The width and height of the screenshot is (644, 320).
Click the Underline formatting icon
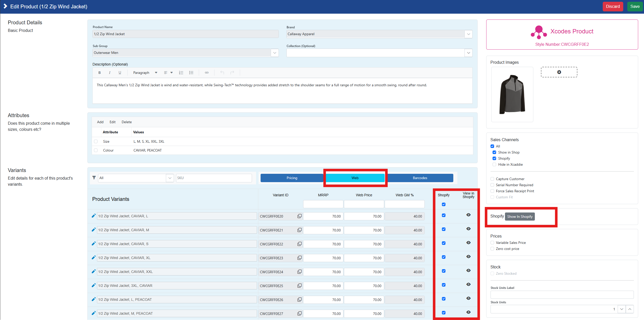tap(120, 73)
